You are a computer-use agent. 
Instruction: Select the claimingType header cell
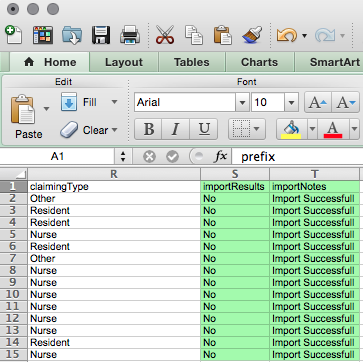(x=114, y=187)
